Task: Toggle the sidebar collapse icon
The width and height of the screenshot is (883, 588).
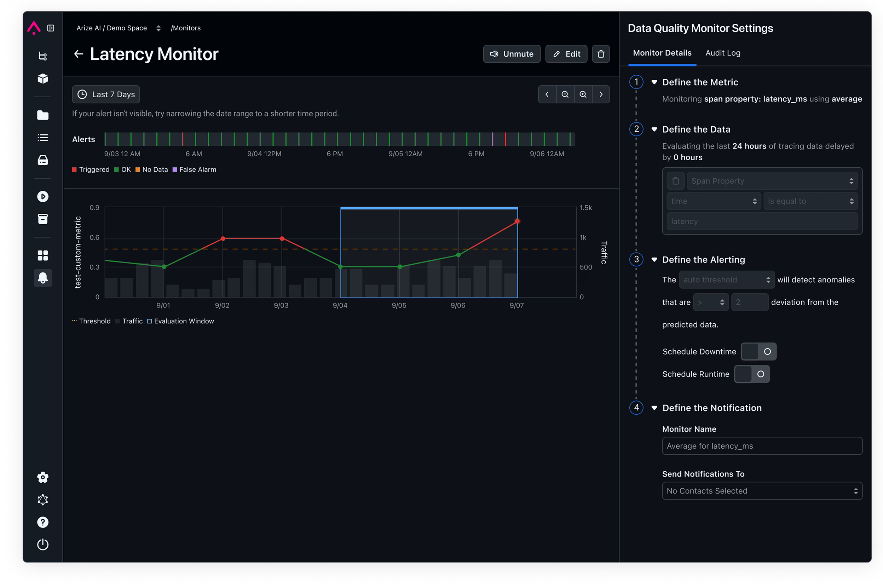Action: coord(51,28)
